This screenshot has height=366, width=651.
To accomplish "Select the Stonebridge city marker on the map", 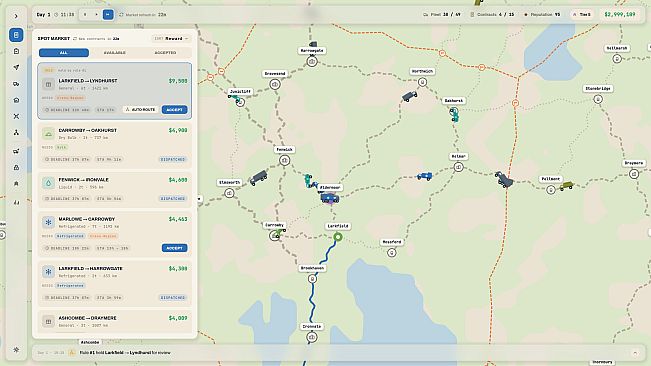I will (x=598, y=100).
